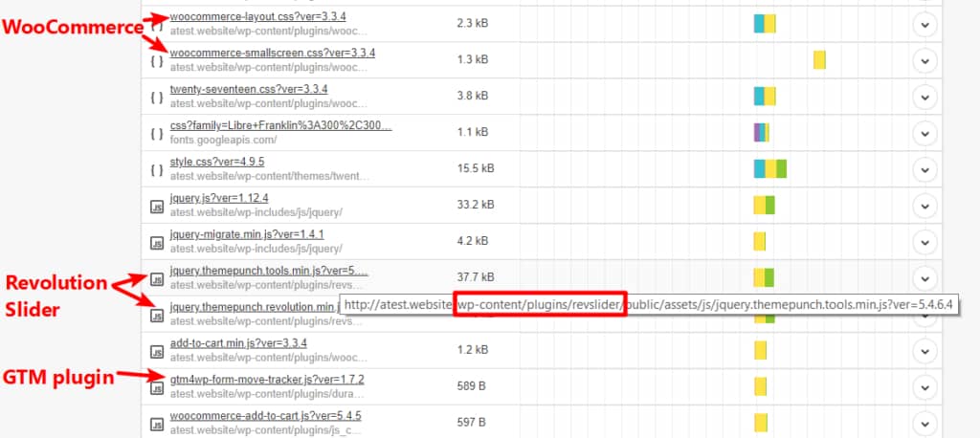Viewport: 980px width, 438px height.
Task: Expand the jquery.themepunch.tools.min.js request
Action: 925,278
